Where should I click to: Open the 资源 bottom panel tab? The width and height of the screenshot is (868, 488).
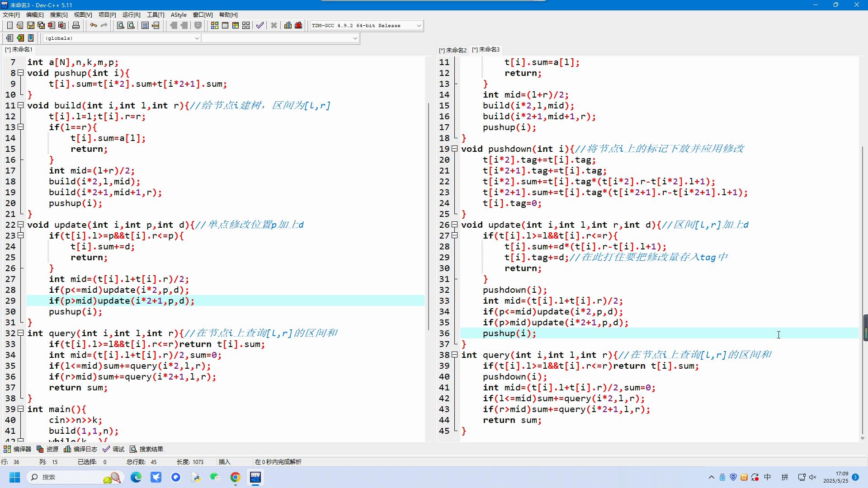[x=47, y=449]
